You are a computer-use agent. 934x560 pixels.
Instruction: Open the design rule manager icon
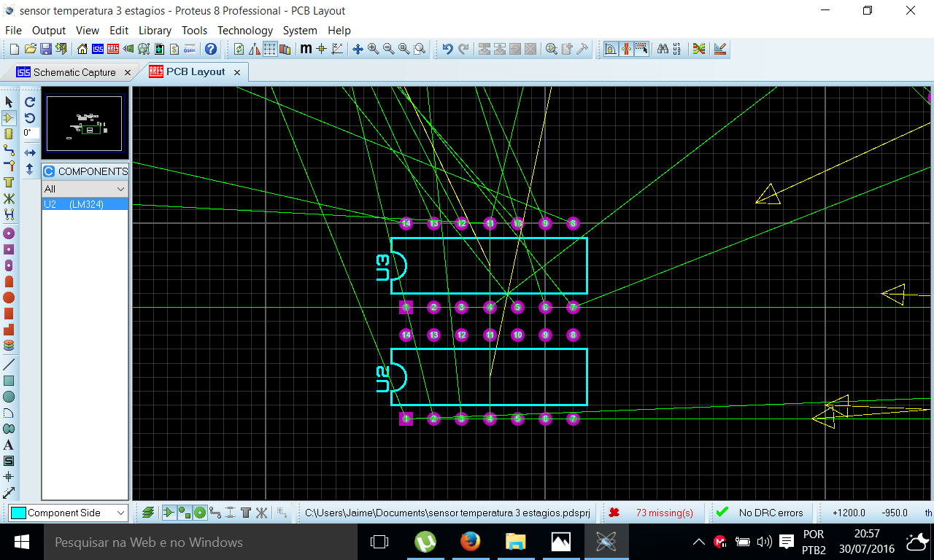click(x=720, y=49)
